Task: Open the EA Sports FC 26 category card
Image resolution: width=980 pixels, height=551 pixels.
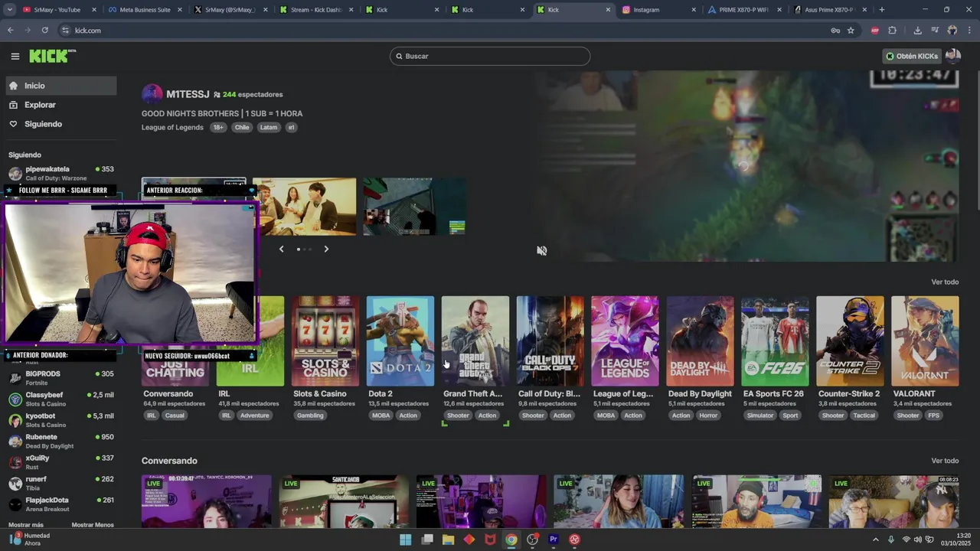Action: [x=776, y=341]
